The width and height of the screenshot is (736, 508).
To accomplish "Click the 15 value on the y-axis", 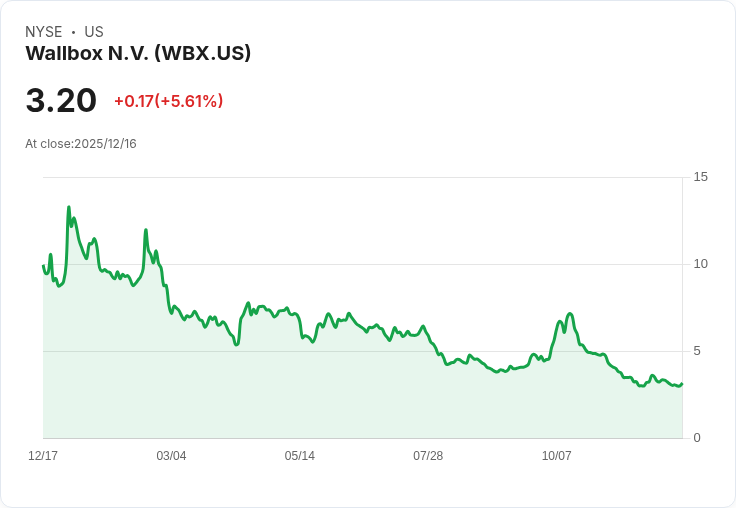I will point(701,177).
